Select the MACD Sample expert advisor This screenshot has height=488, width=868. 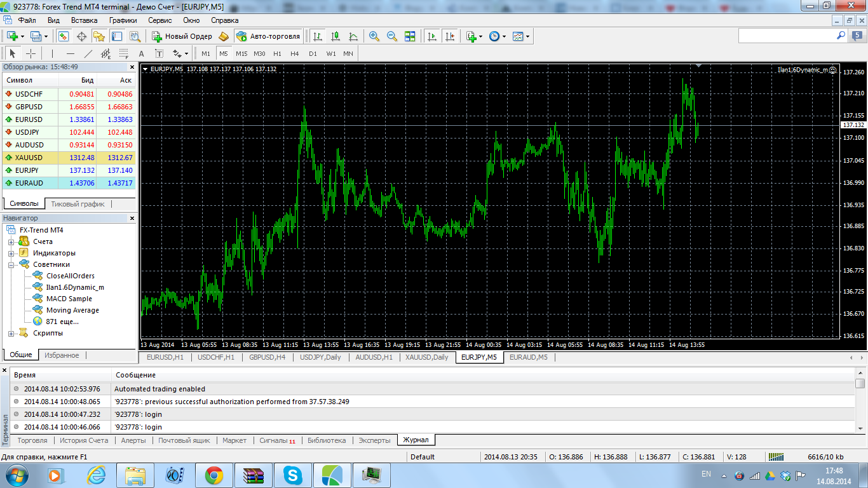coord(69,299)
